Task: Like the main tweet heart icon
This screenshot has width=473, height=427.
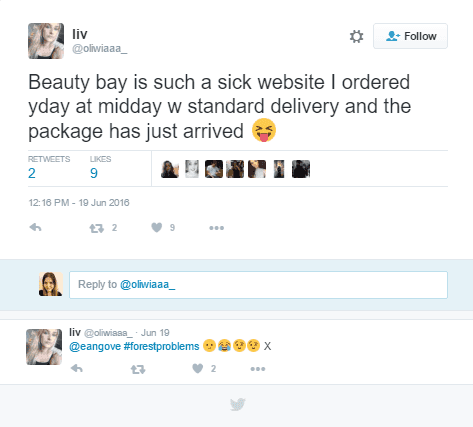Action: [157, 227]
